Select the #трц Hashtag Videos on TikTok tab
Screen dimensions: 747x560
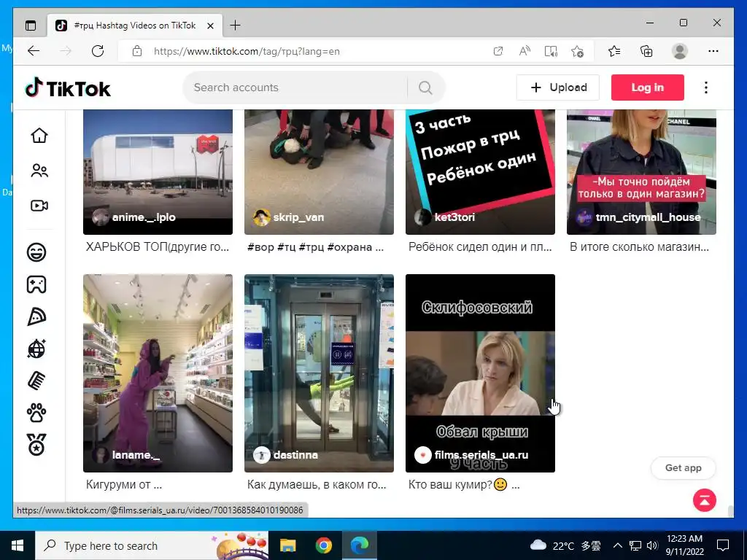click(135, 26)
